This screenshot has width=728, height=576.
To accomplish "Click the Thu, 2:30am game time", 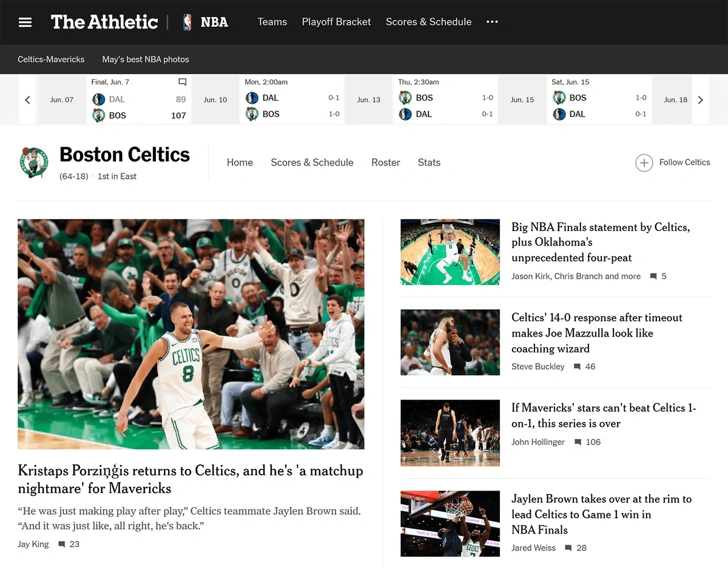I will point(419,82).
